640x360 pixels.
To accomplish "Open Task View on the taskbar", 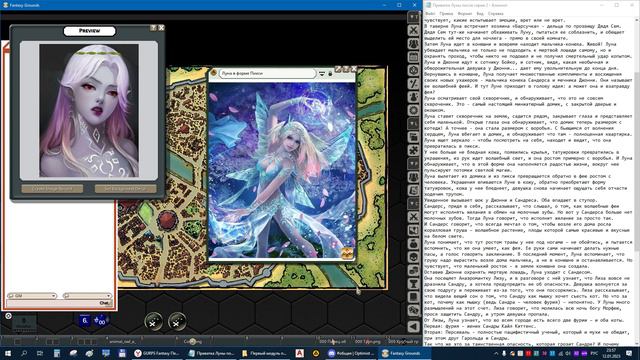I will (x=40, y=353).
